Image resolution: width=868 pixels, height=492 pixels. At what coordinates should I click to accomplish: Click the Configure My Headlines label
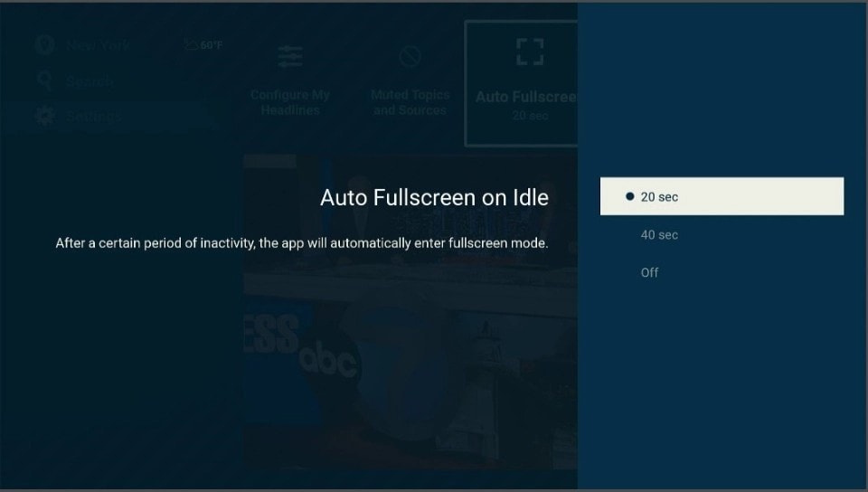290,102
